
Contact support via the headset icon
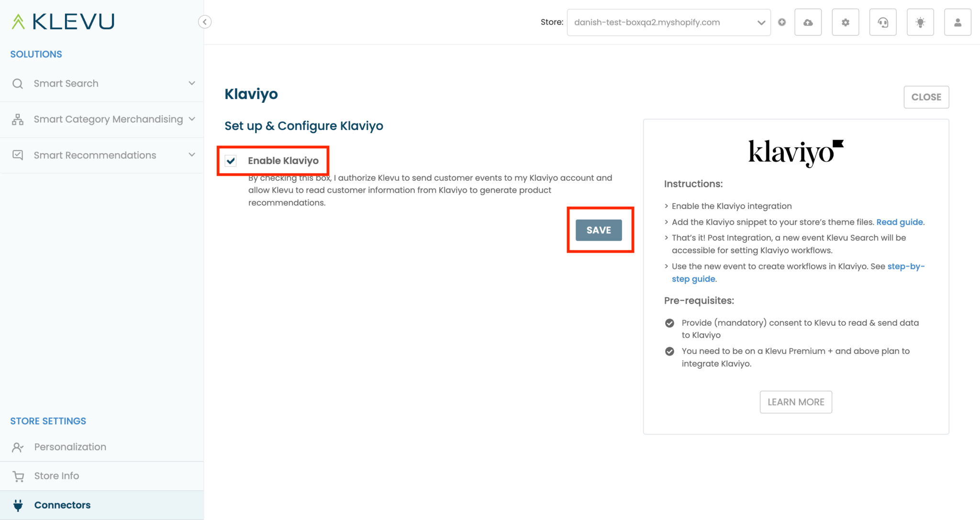pos(883,22)
